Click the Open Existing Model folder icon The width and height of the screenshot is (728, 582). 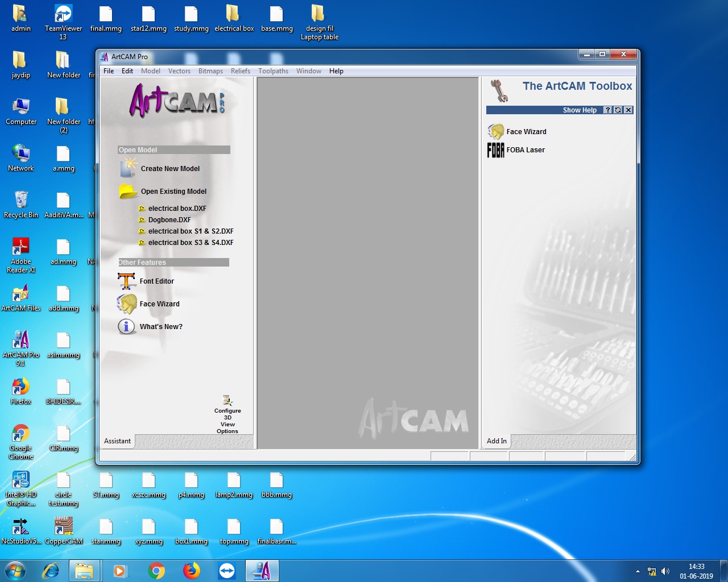(x=128, y=192)
